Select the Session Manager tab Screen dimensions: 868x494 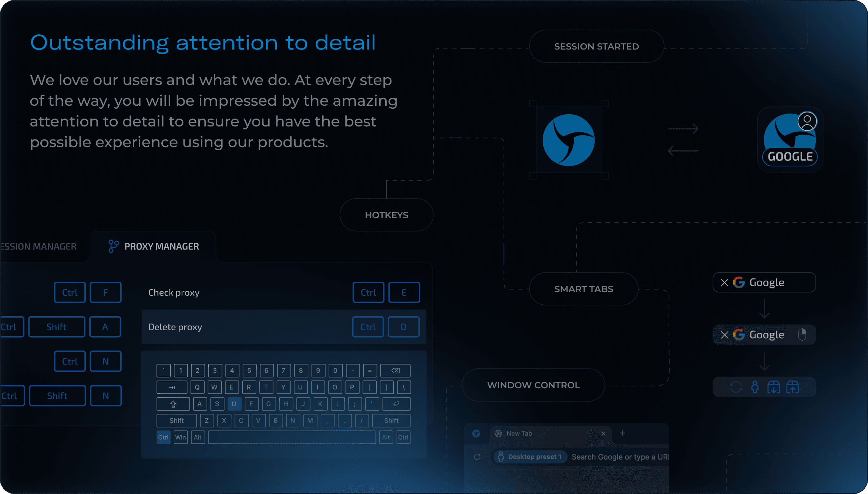click(39, 246)
